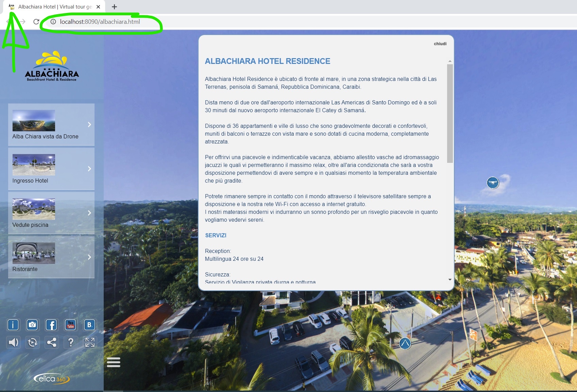Show help with the question mark icon

coord(71,342)
